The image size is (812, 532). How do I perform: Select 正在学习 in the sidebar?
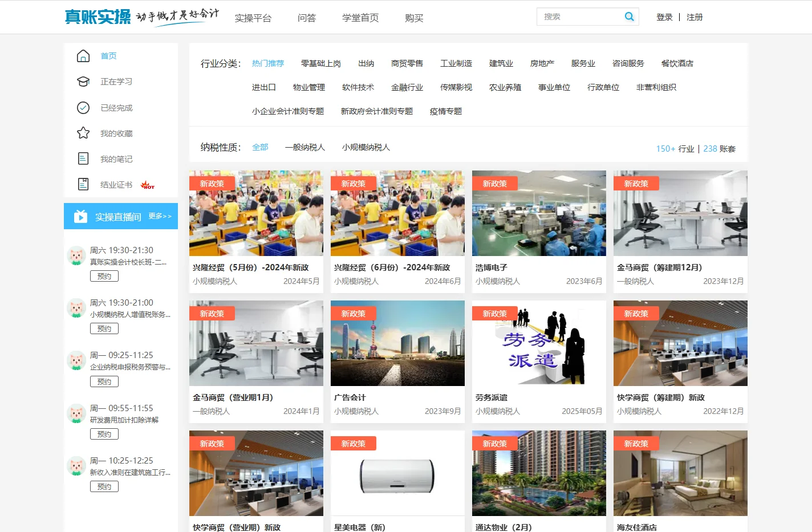click(x=116, y=82)
